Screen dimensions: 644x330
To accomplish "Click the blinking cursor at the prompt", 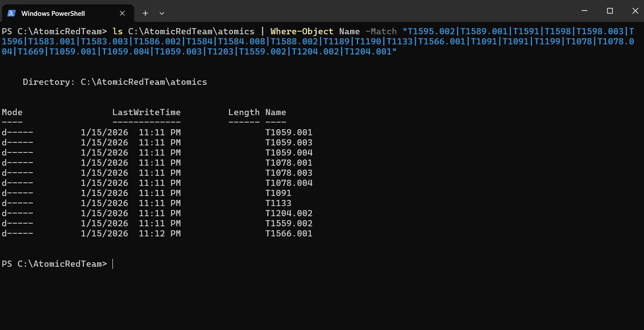I will coord(112,264).
